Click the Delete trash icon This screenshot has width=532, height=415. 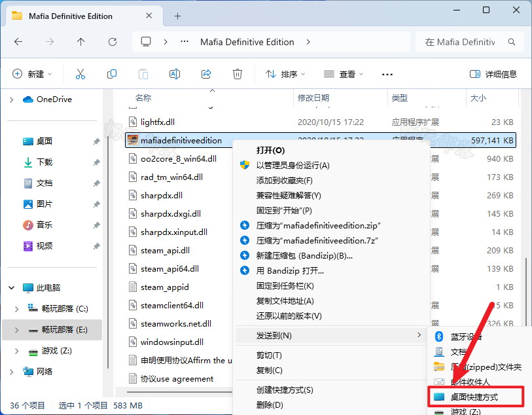coord(237,74)
